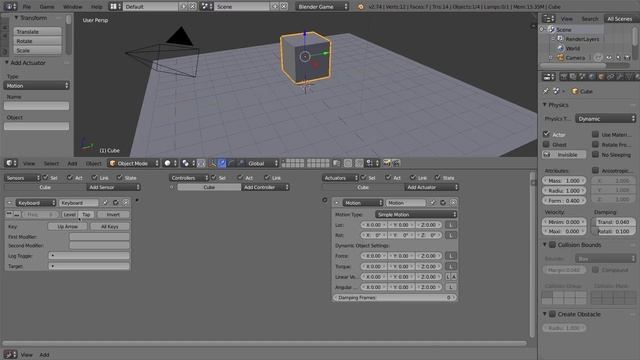Open the Object Mode dropdown
The width and height of the screenshot is (640, 360).
click(x=133, y=163)
